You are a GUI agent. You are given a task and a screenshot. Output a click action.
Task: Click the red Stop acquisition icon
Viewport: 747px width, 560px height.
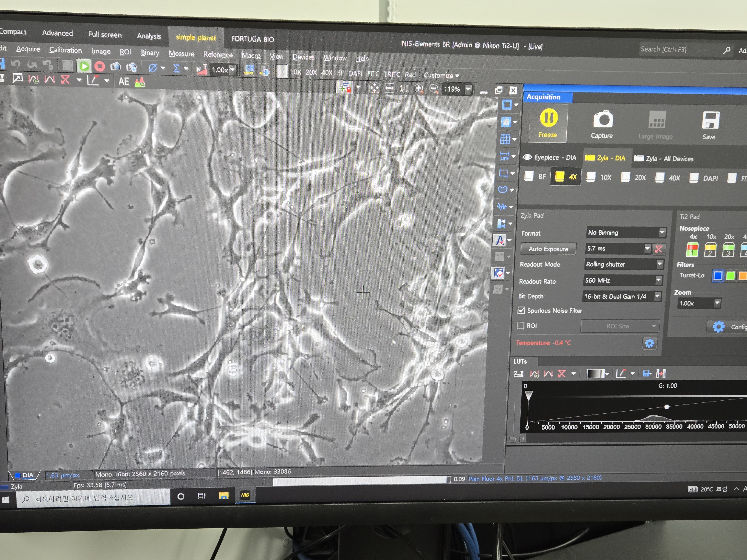click(x=99, y=66)
